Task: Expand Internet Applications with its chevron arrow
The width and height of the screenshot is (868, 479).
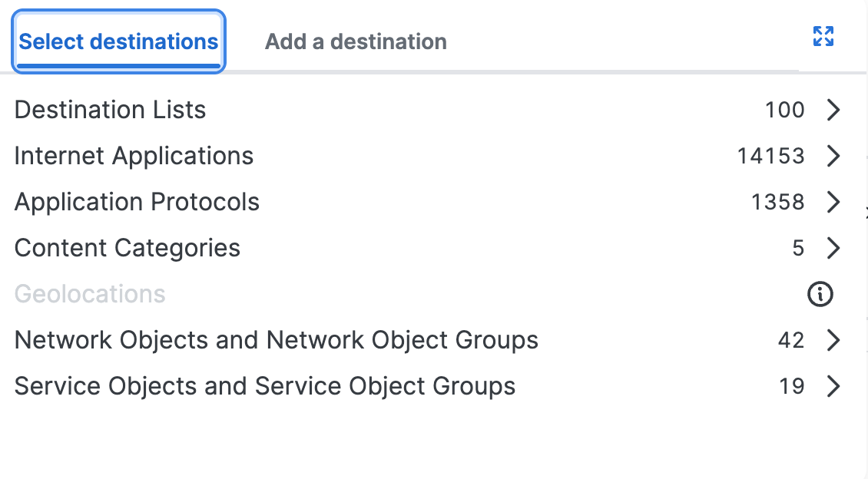Action: coord(833,156)
